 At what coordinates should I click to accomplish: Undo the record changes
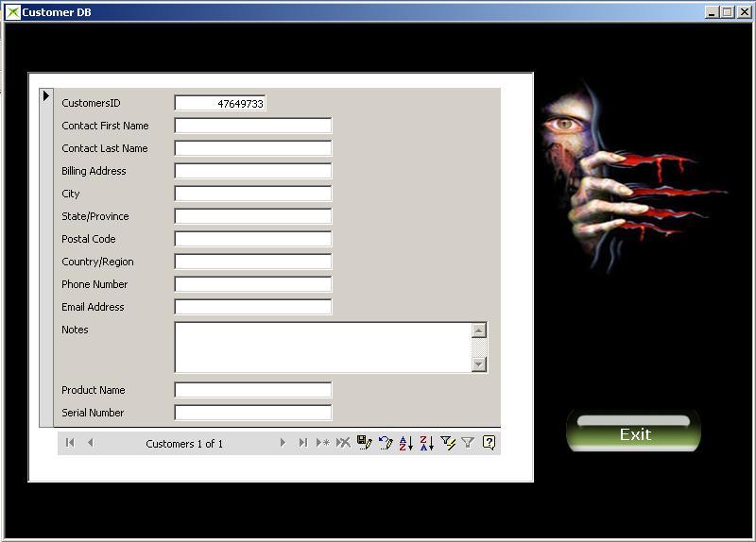click(x=385, y=443)
